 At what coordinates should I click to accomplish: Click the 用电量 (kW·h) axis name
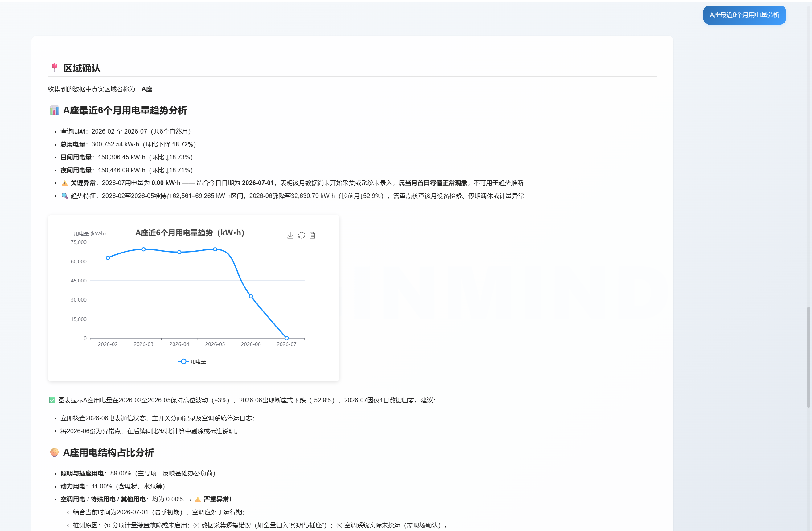click(90, 234)
